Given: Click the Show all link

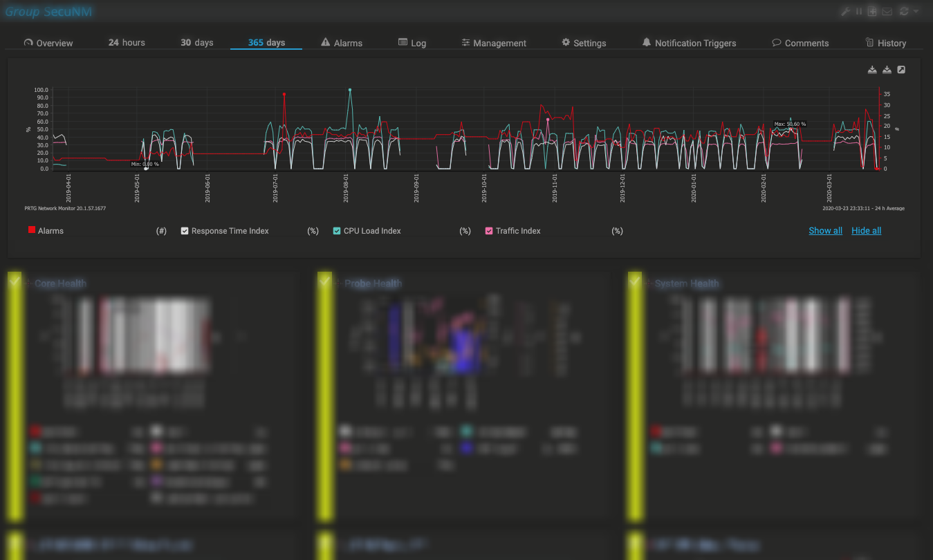Looking at the screenshot, I should click(x=825, y=231).
